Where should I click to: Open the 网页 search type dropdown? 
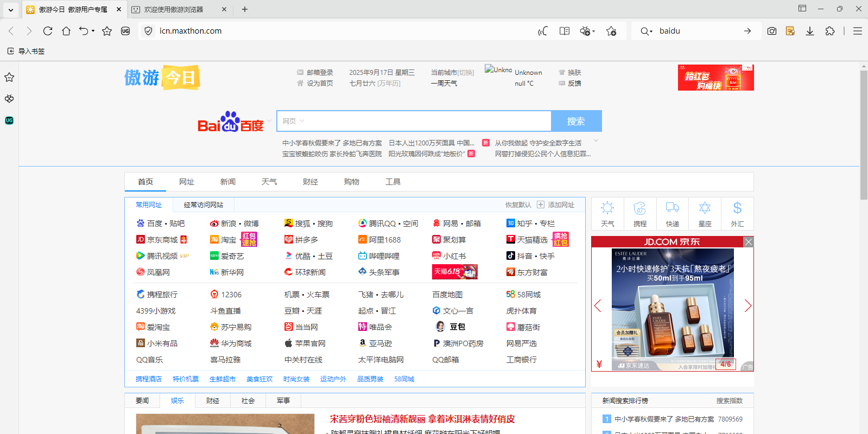[293, 121]
